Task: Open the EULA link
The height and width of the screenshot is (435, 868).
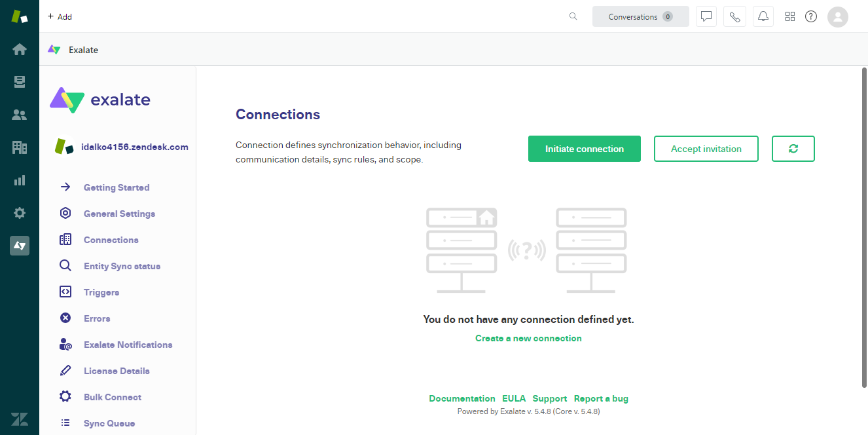Action: (514, 398)
